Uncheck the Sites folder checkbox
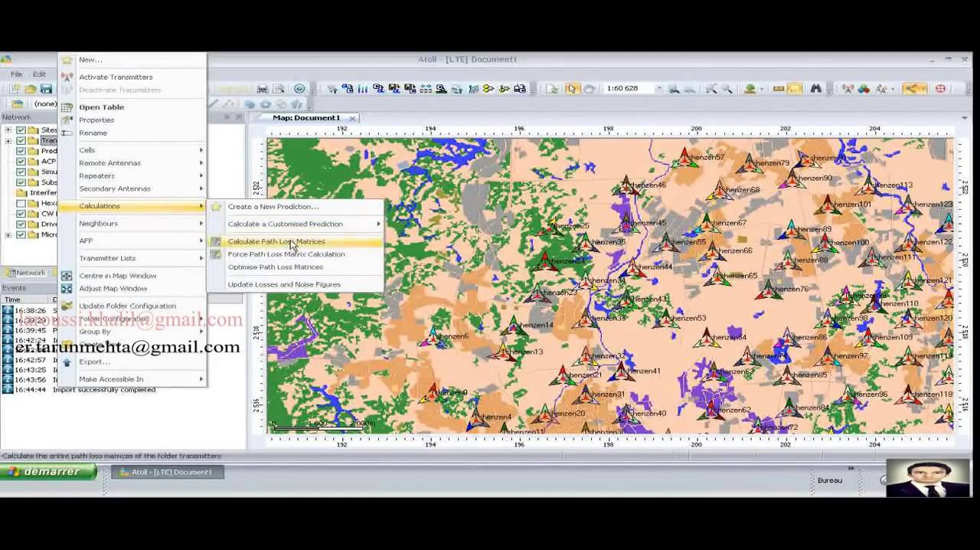 click(x=21, y=130)
